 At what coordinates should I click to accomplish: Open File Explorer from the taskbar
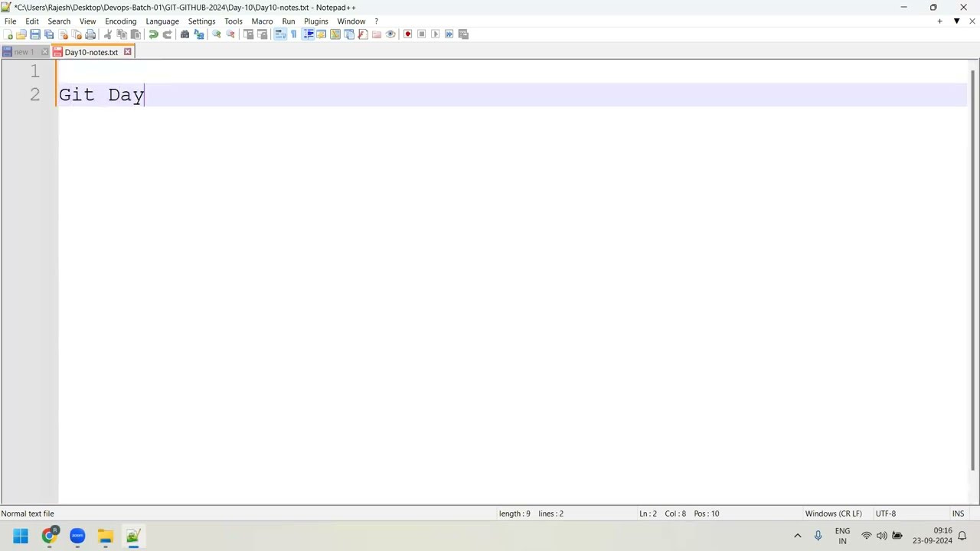point(105,536)
